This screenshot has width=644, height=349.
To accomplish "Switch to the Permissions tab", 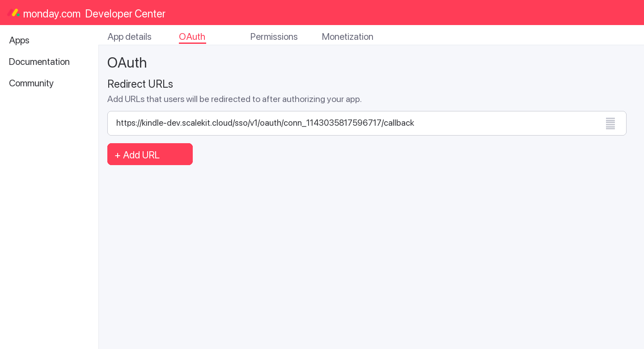I will click(274, 37).
